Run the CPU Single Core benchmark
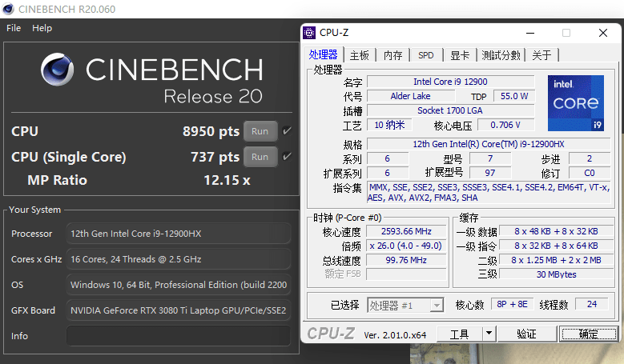Screen dimensions: 624x364 click(x=260, y=157)
